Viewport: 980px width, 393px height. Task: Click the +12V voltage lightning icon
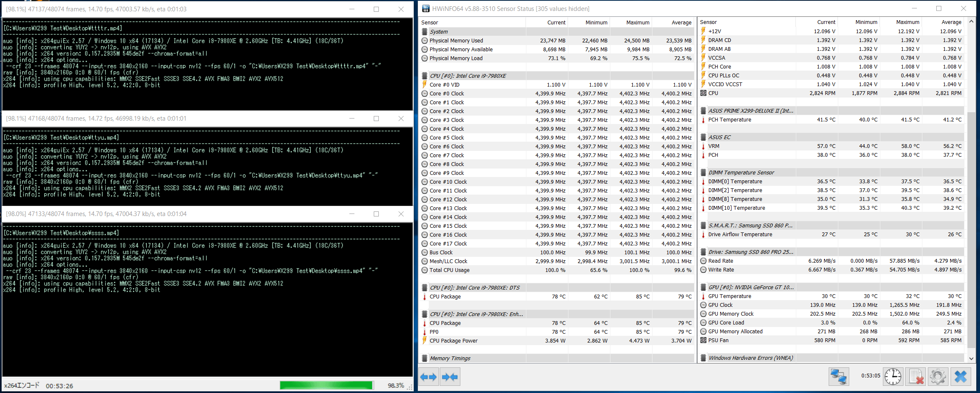tap(703, 31)
